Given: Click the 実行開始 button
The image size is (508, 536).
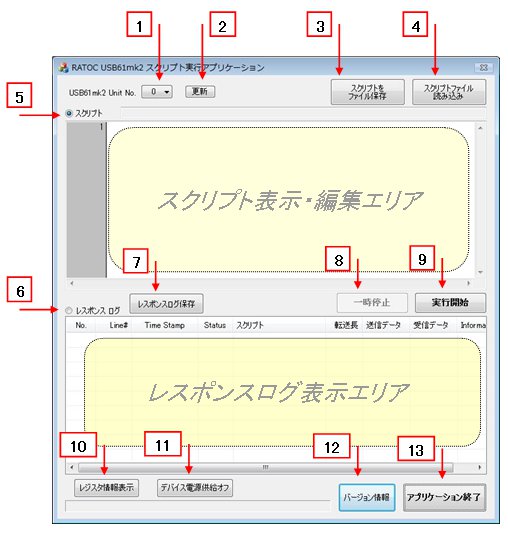Looking at the screenshot, I should point(450,303).
